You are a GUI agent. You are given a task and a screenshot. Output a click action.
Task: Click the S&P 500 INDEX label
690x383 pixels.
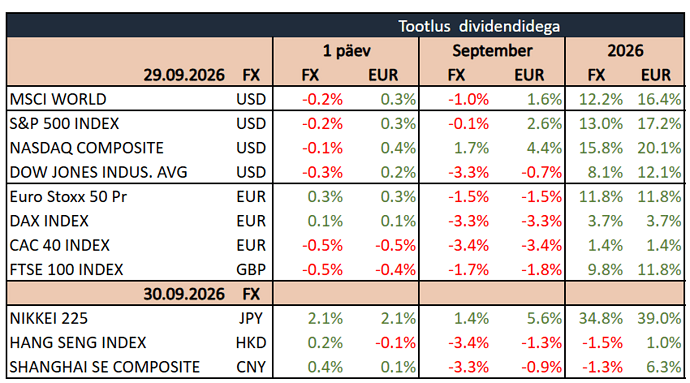click(64, 123)
